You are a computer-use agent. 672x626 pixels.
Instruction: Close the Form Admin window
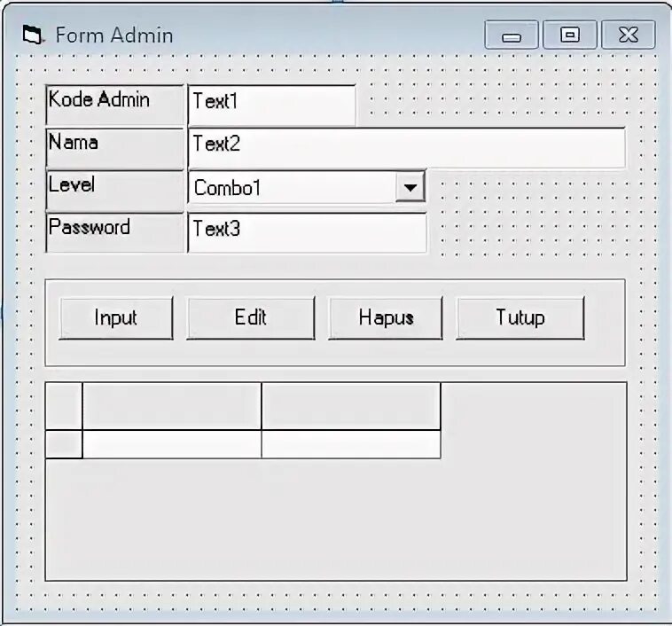[629, 35]
